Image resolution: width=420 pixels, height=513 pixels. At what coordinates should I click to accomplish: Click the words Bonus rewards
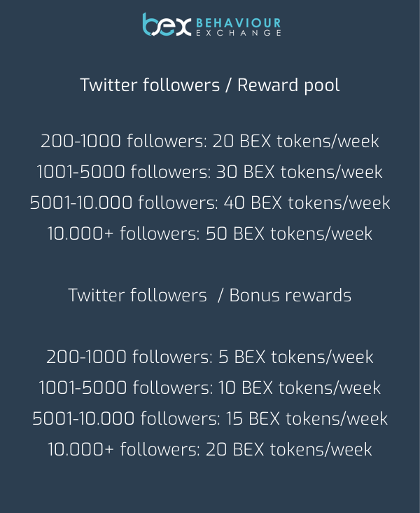point(290,296)
